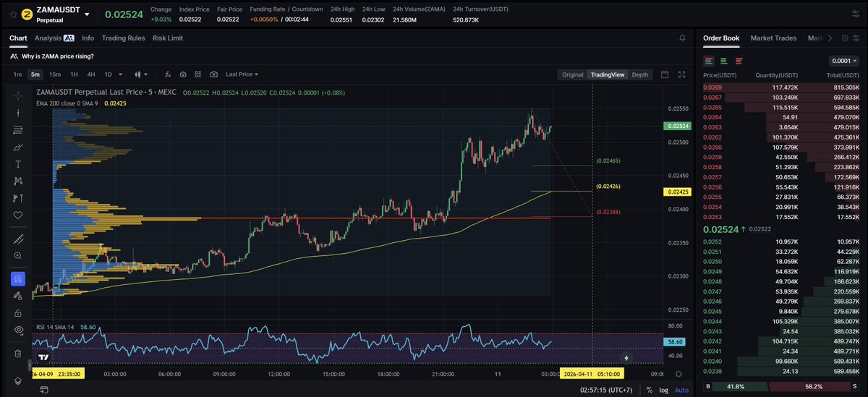This screenshot has height=397, width=868.
Task: Switch to the Market Trades tab
Action: [x=773, y=38]
